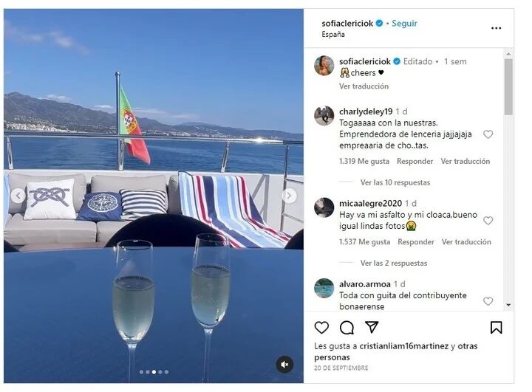Like micaalegre2020's comment
Image resolution: width=532 pixels, height=392 pixels.
[488, 221]
